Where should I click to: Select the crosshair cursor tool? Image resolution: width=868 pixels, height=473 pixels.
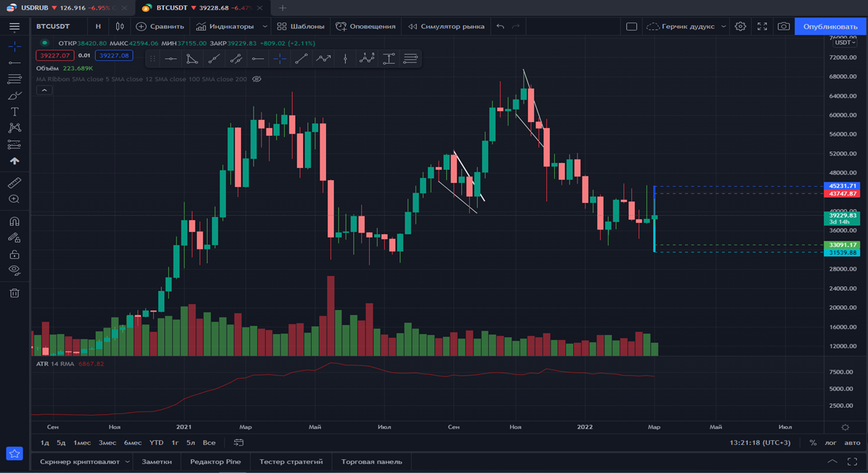point(15,46)
